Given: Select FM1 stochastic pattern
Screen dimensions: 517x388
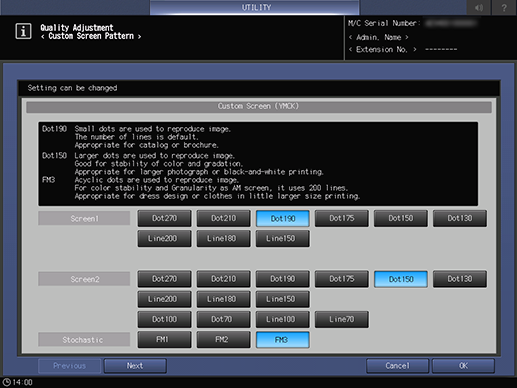Looking at the screenshot, I should coord(164,340).
